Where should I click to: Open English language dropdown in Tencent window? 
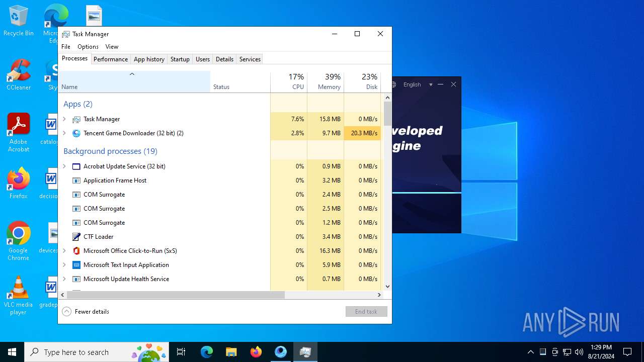tap(418, 84)
